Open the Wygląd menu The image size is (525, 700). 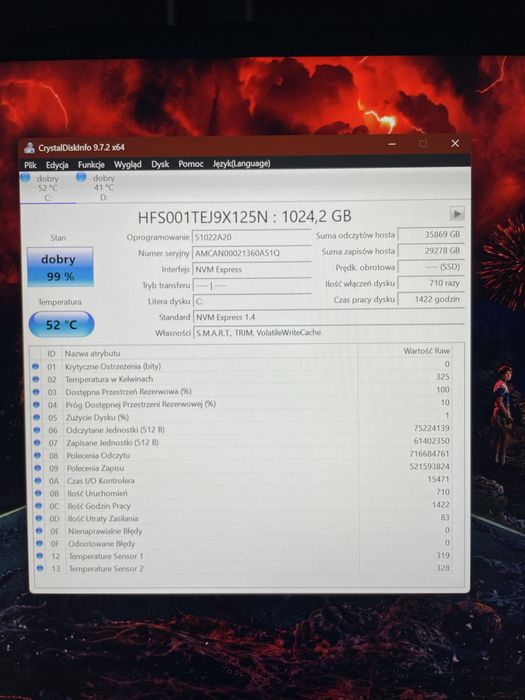coord(128,164)
